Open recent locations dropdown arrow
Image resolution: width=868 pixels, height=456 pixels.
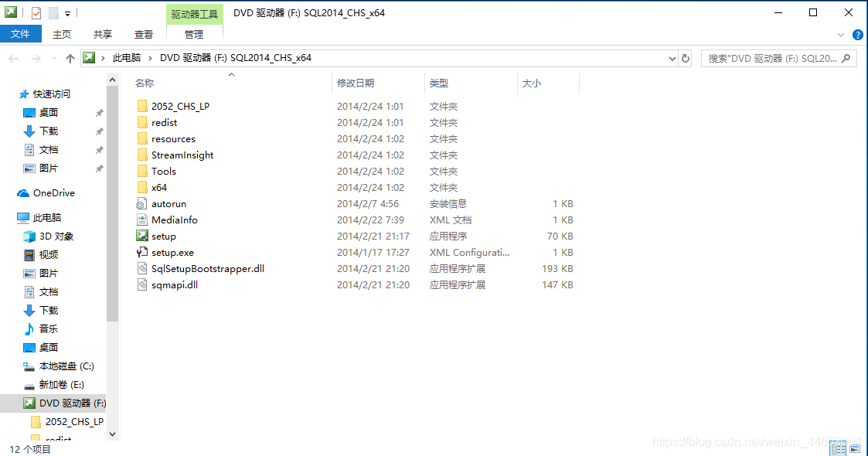coord(53,58)
